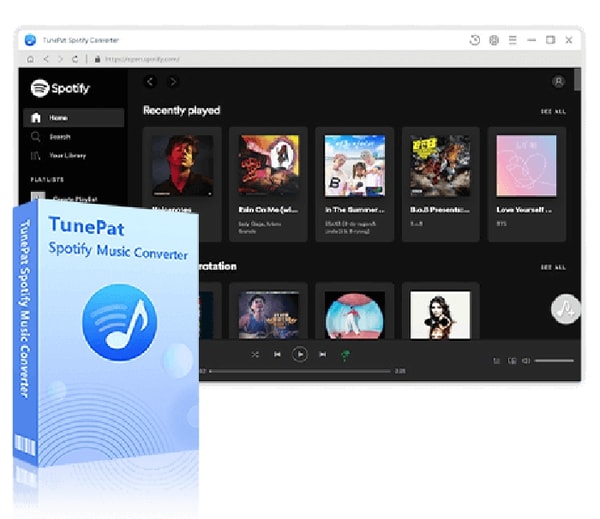The height and width of the screenshot is (519, 600).
Task: Go forward with Spotify round forward arrow
Action: (173, 82)
